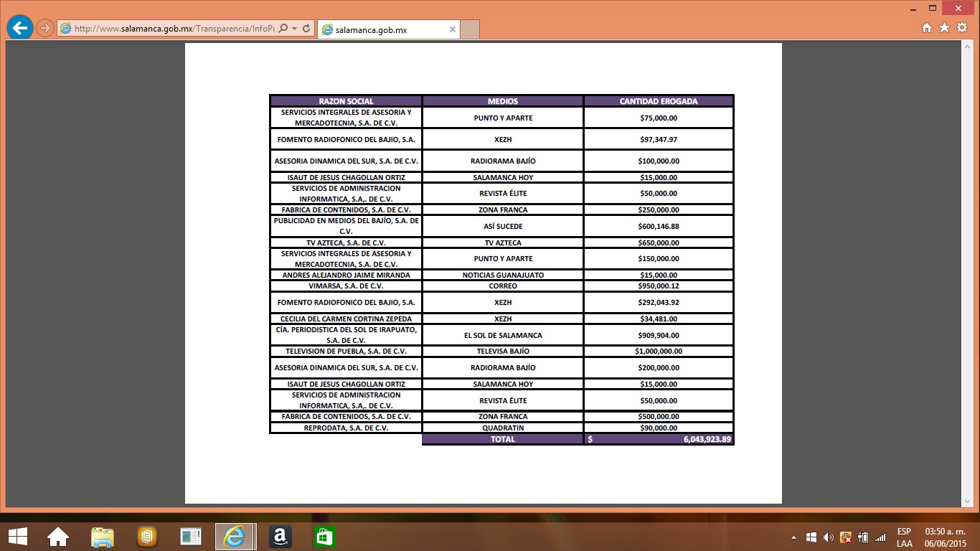Click the Internet Explorer taskbar icon
This screenshot has height=551, width=980.
point(235,537)
